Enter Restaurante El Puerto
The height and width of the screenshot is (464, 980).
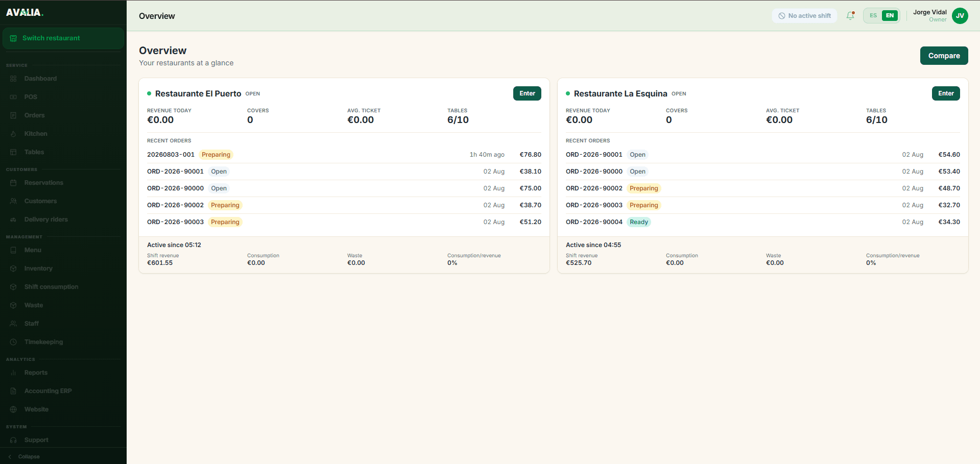coord(527,93)
